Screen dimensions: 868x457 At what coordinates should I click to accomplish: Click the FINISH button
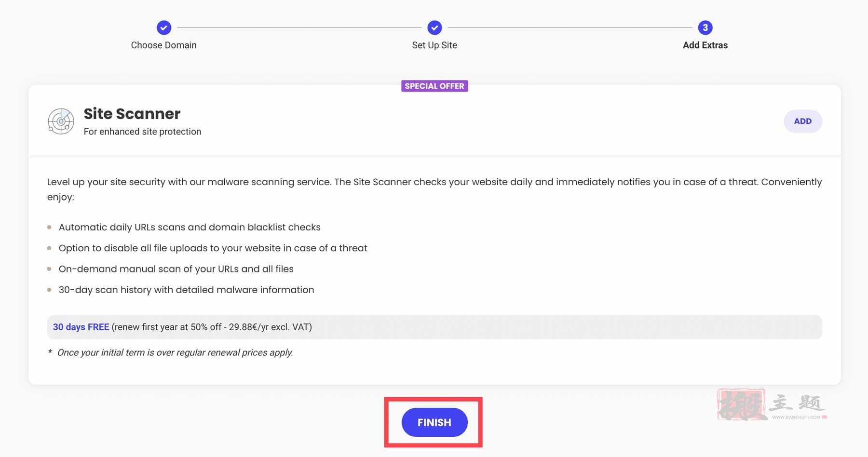(x=434, y=422)
